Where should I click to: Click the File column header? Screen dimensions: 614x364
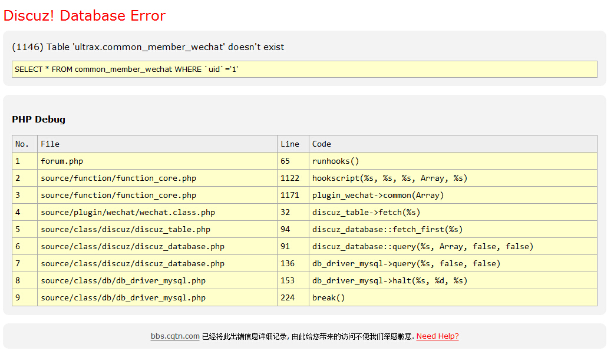point(157,144)
